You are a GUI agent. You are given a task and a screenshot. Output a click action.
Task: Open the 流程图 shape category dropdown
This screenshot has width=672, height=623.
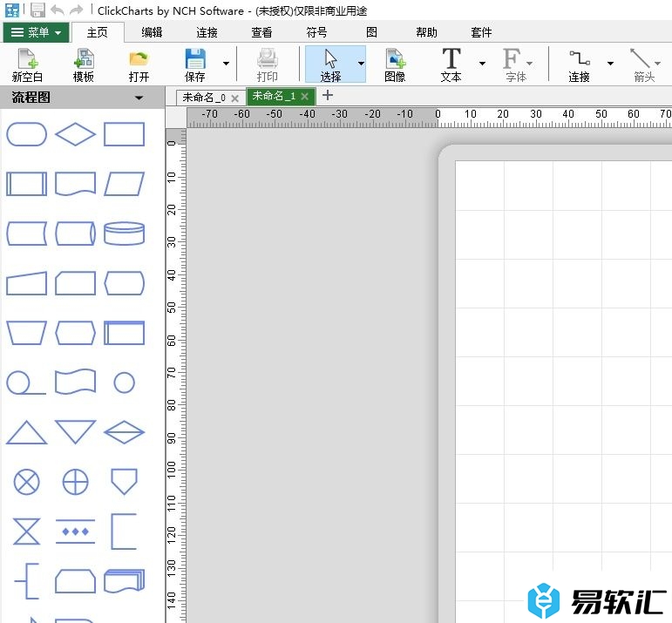pos(139,98)
